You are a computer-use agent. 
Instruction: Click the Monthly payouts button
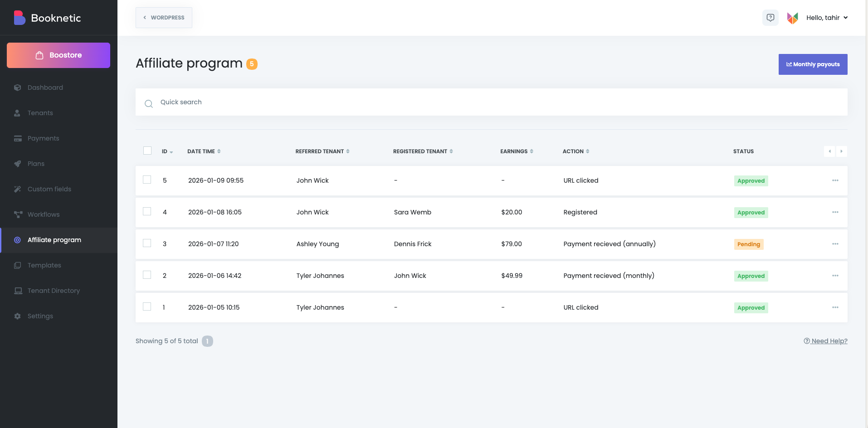813,64
